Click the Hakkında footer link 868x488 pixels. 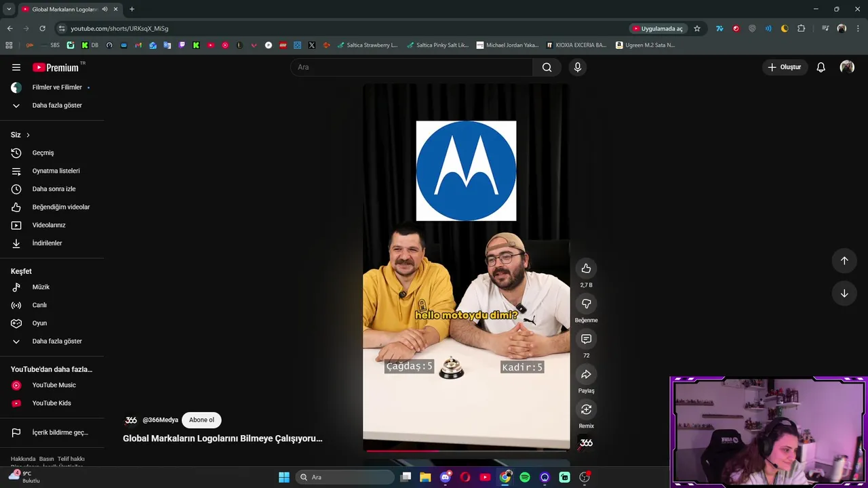[23, 459]
